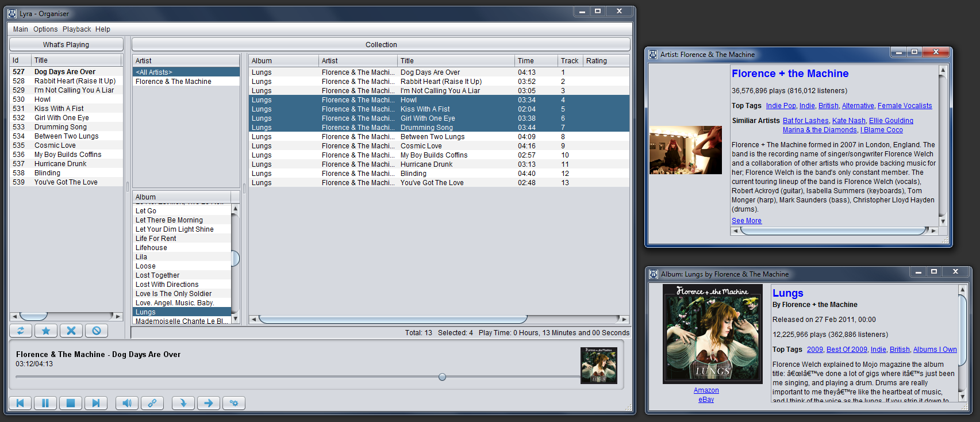The width and height of the screenshot is (980, 422).
Task: Select Howl row in Collection table
Action: (x=439, y=100)
